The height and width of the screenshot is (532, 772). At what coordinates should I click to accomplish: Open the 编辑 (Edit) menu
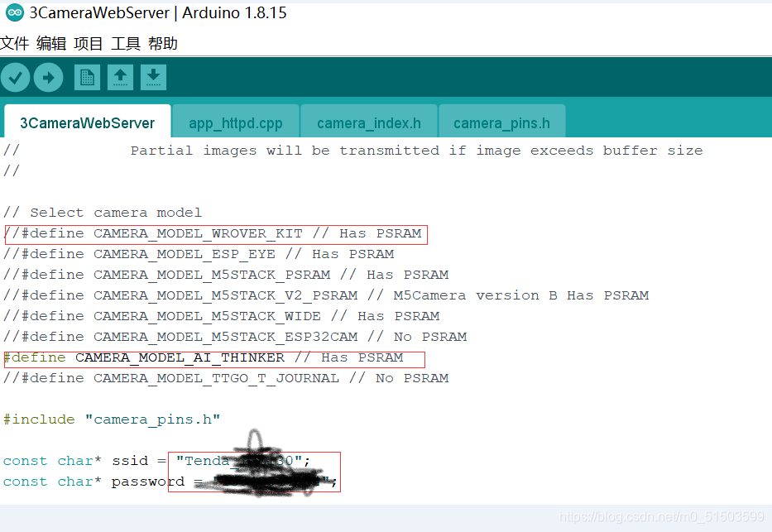[50, 43]
